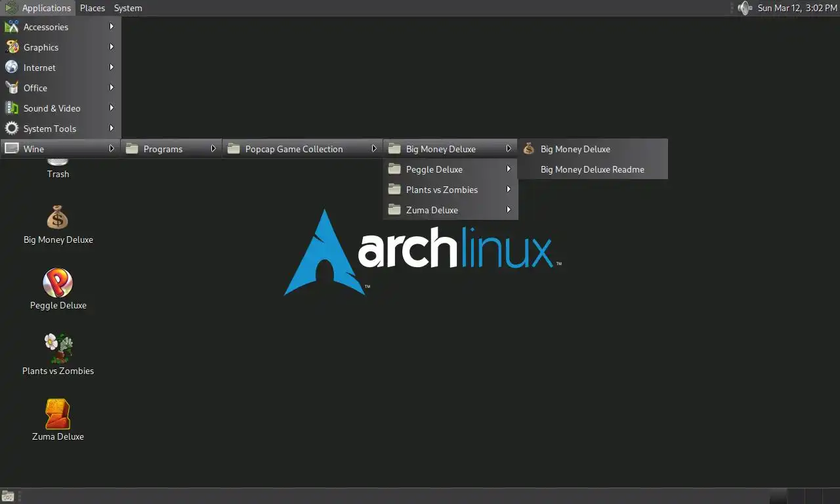Open the Big Money Deluxe folder entry
This screenshot has width=840, height=504.
(x=450, y=149)
